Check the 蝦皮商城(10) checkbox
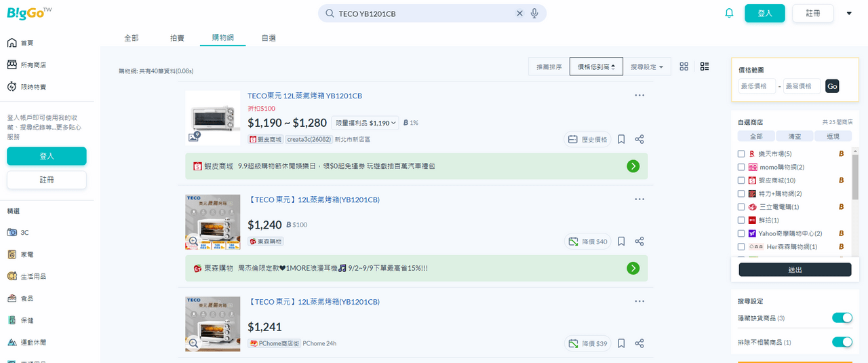Viewport: 868px width, 363px height. (x=741, y=180)
